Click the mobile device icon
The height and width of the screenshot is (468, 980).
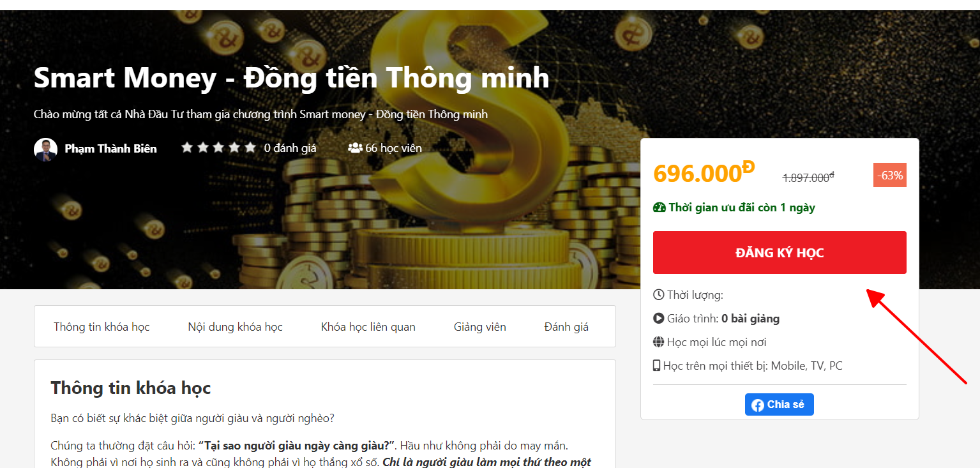[656, 366]
